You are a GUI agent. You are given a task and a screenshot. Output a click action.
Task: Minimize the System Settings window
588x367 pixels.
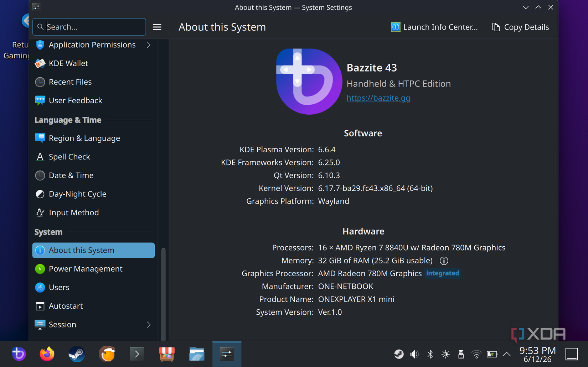pyautogui.click(x=526, y=7)
